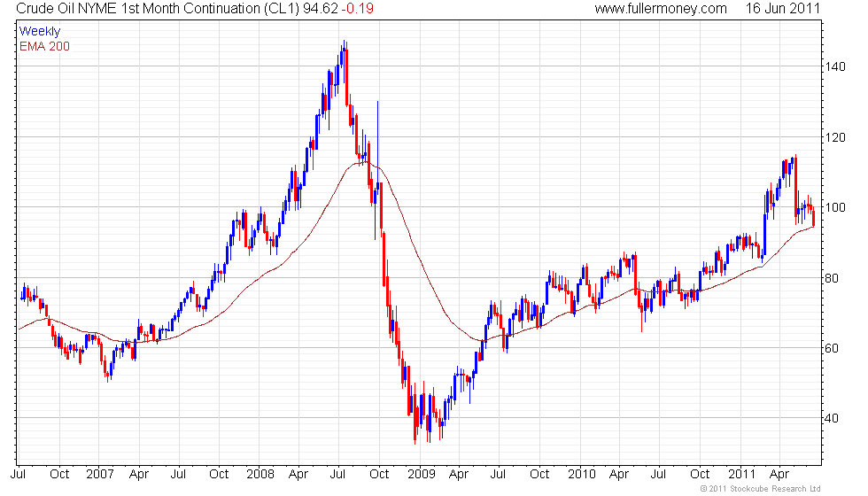Click the '2010' year label on time axis
Viewport: 868px width, 496px height.
[x=582, y=475]
